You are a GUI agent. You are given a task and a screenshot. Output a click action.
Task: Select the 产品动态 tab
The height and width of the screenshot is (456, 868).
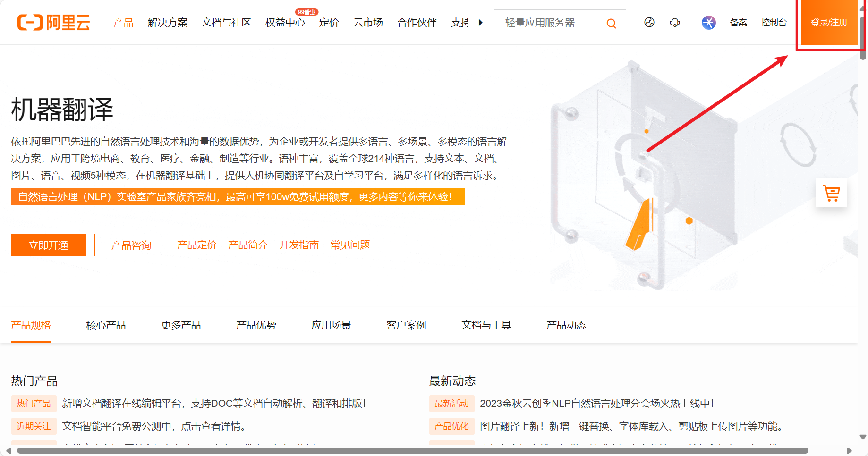[x=566, y=325]
